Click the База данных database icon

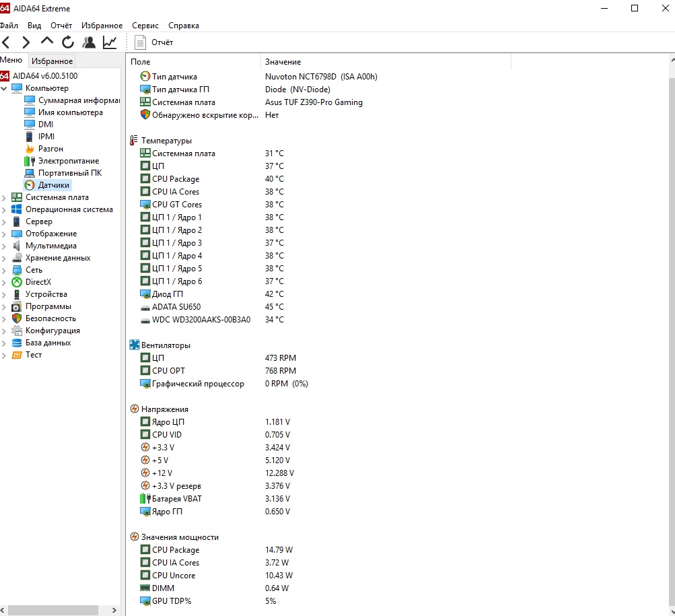point(17,343)
